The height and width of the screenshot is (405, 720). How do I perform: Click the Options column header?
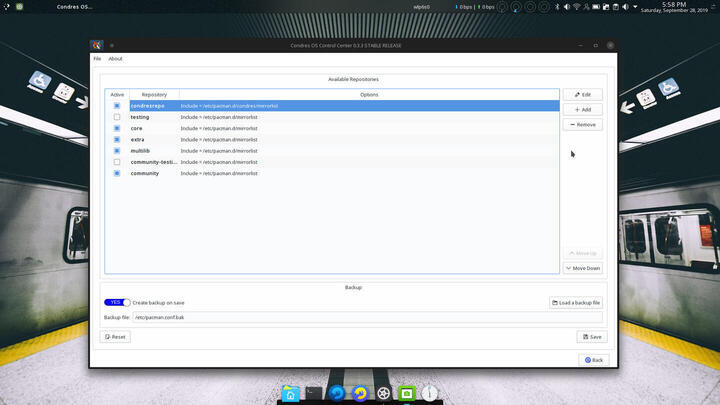369,95
